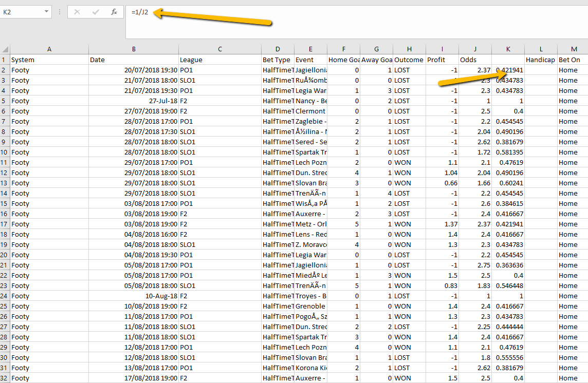Select column B header

134,49
